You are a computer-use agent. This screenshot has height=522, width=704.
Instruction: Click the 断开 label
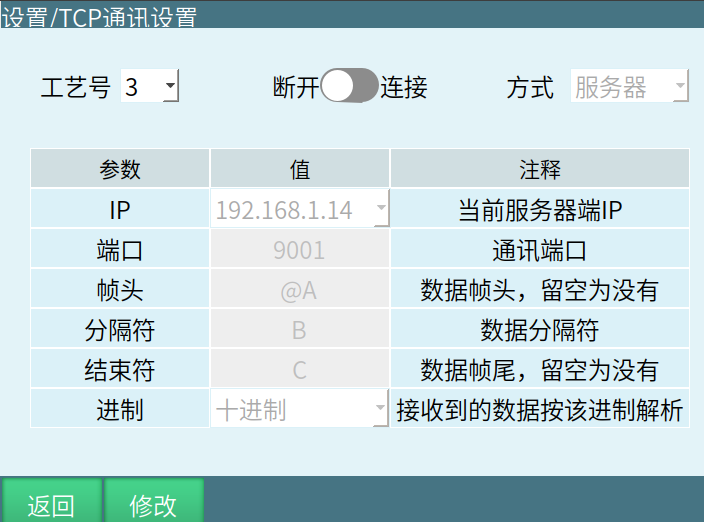[x=296, y=86]
